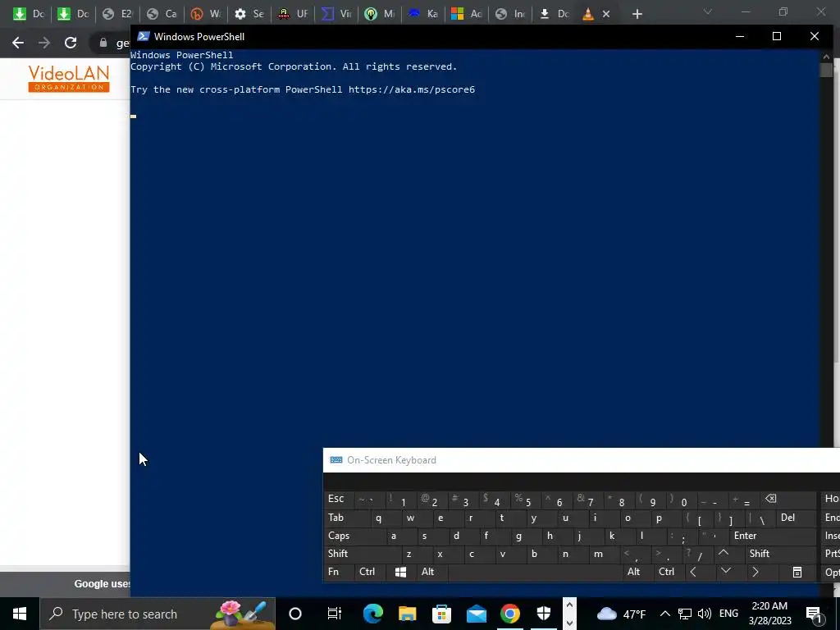Viewport: 840px width, 630px height.
Task: Click PowerShell scrollbar up arrow
Action: pyautogui.click(x=826, y=57)
